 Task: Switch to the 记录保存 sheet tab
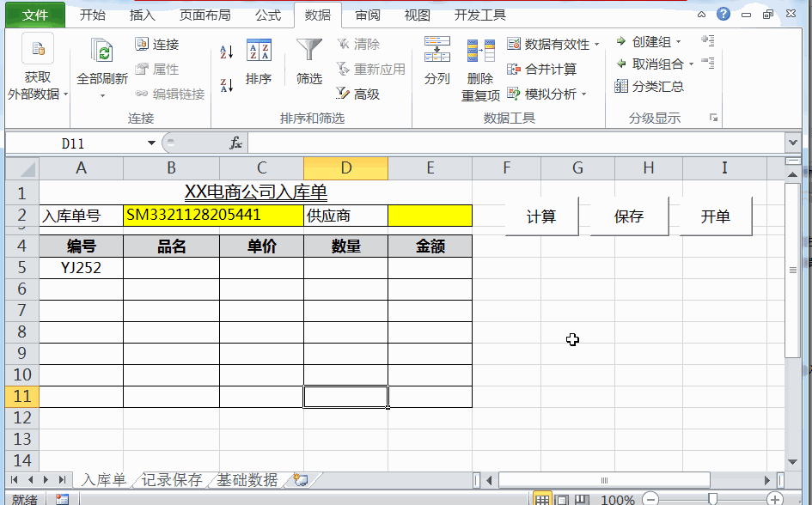tap(172, 480)
